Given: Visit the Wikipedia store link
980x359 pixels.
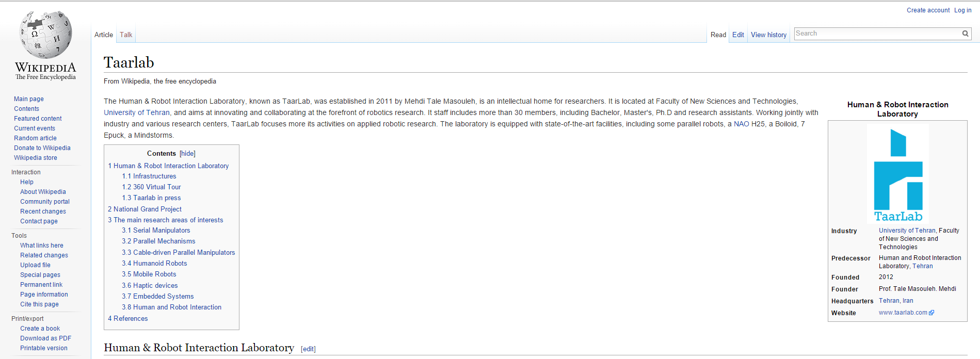Looking at the screenshot, I should click(36, 158).
